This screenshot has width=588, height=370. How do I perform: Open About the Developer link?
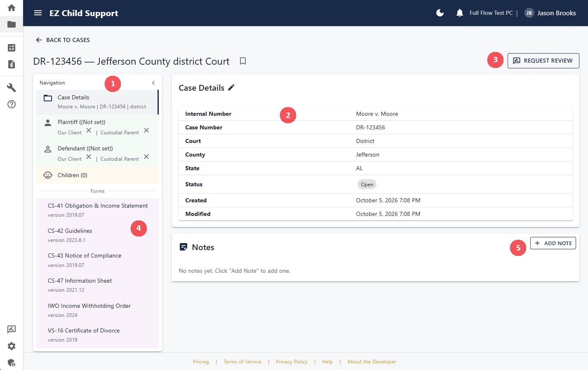pos(372,362)
